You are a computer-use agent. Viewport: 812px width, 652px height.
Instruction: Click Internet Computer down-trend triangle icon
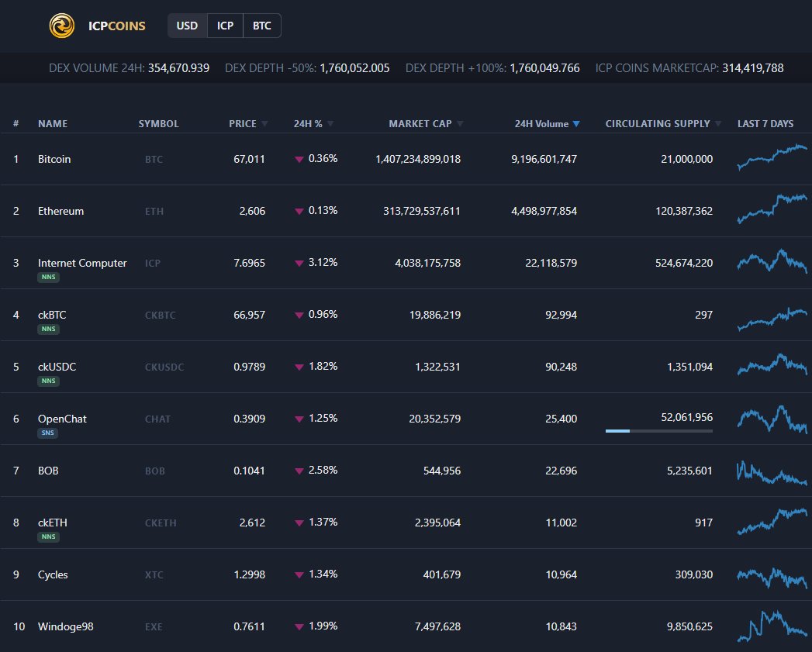299,263
